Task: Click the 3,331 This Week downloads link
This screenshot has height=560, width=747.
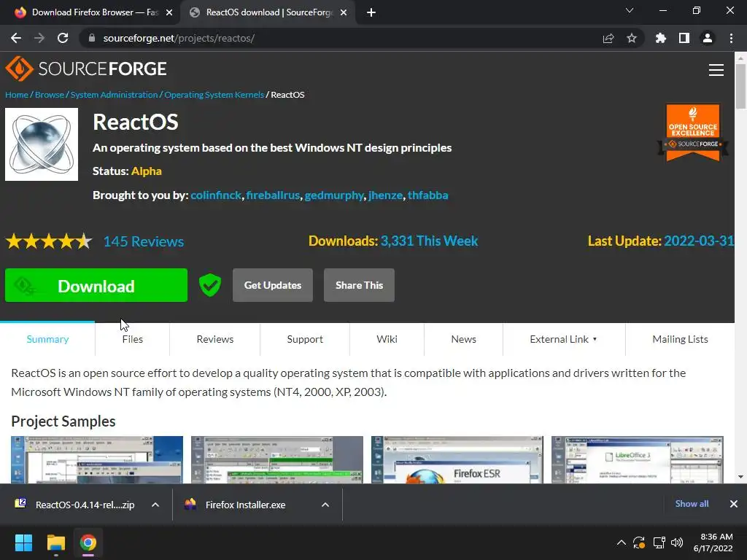Action: [x=429, y=241]
